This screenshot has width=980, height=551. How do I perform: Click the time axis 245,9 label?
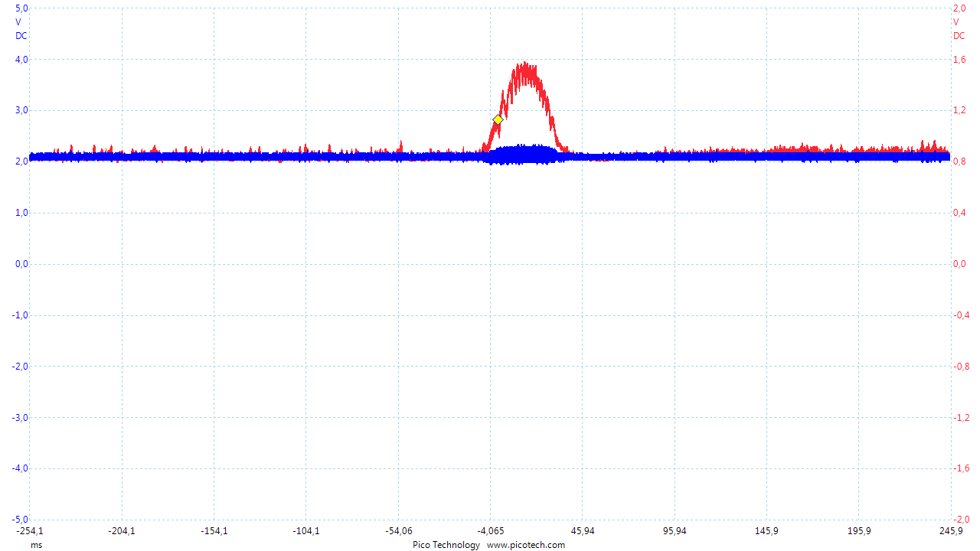(950, 530)
